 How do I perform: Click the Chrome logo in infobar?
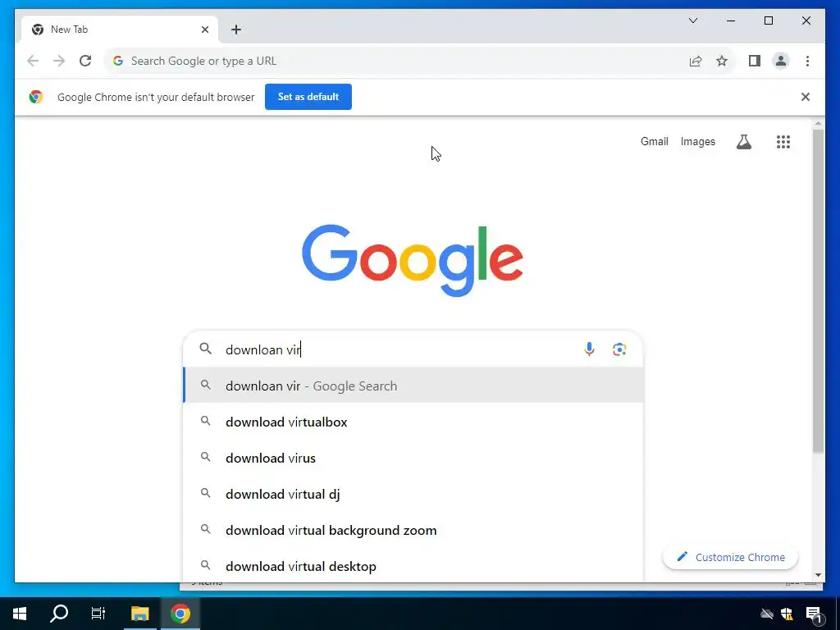pyautogui.click(x=36, y=97)
